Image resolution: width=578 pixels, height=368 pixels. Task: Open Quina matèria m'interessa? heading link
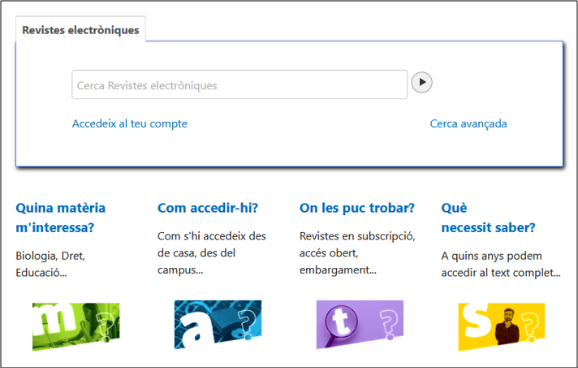pyautogui.click(x=60, y=218)
